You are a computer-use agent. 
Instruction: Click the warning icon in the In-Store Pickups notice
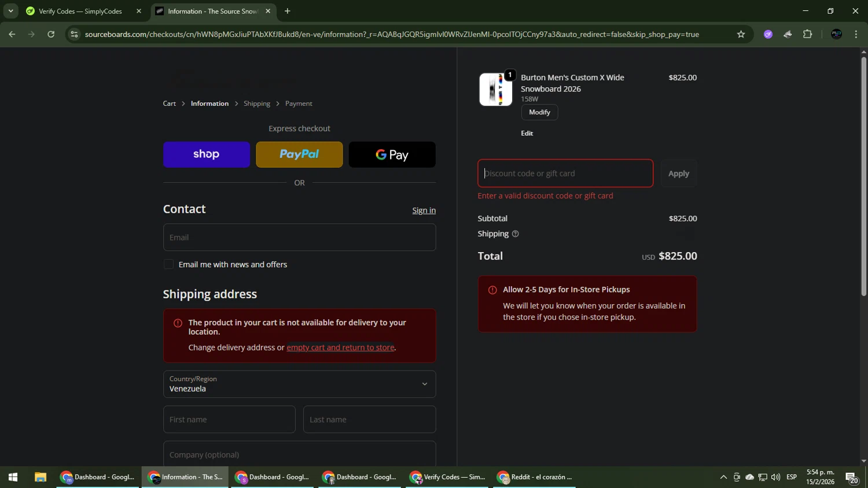[492, 290]
